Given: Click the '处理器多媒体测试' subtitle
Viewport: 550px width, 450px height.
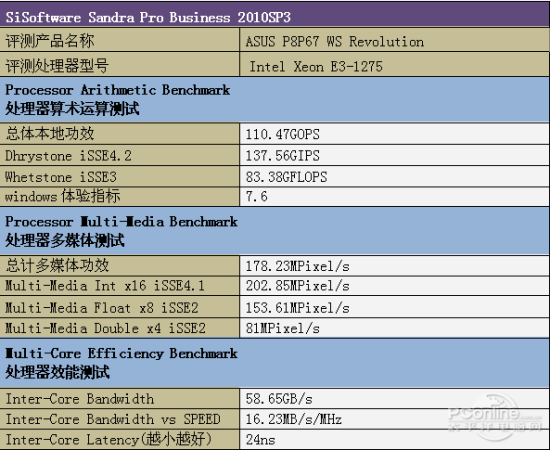Looking at the screenshot, I should click(65, 241).
